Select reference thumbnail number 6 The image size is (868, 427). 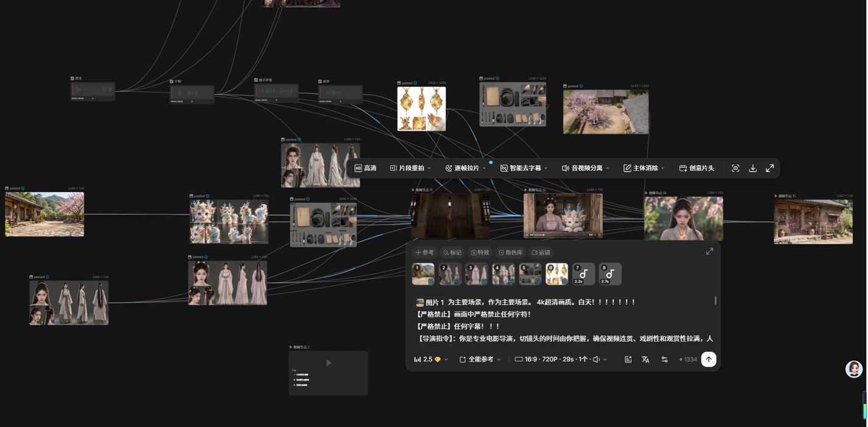(x=557, y=274)
